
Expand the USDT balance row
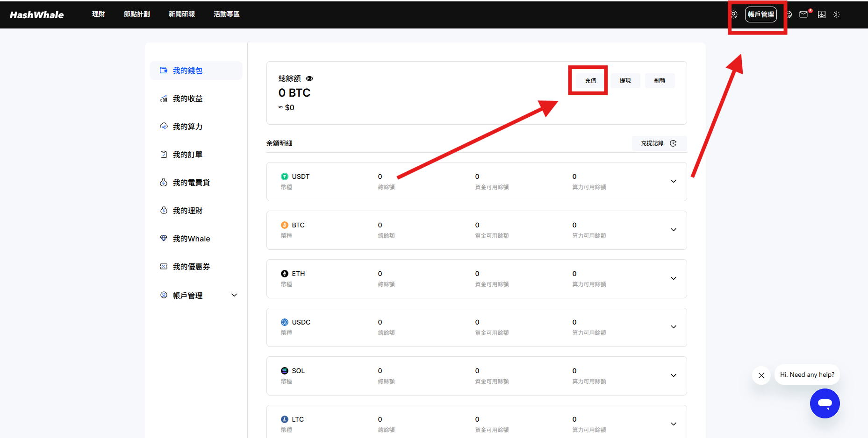(x=674, y=181)
